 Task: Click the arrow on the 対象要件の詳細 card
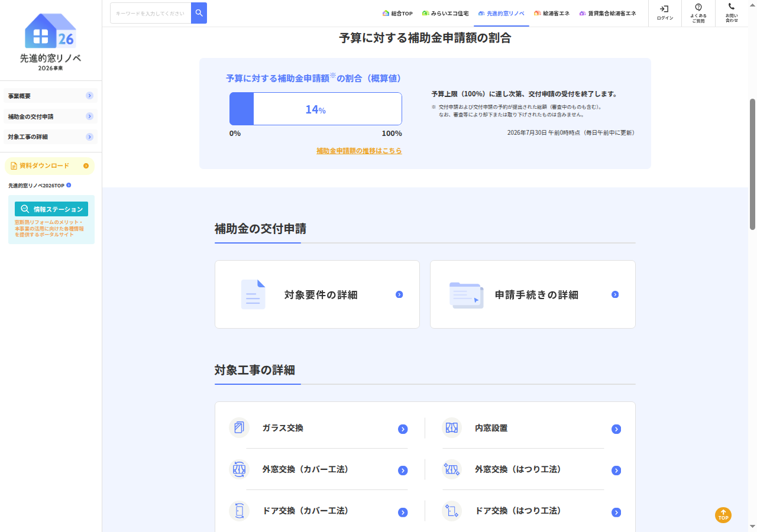point(399,294)
